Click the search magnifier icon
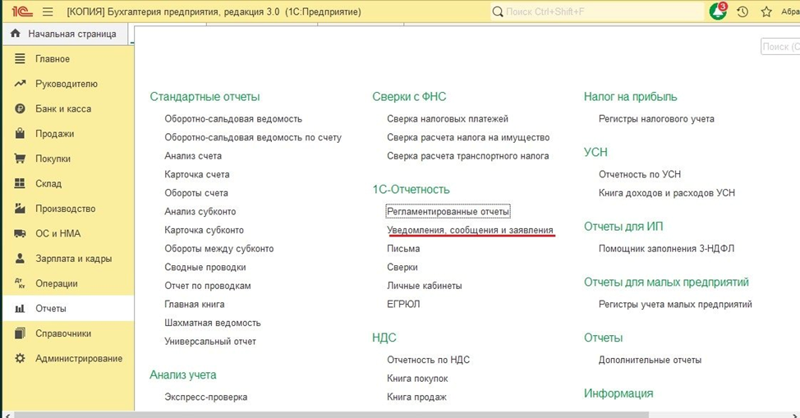The height and width of the screenshot is (418, 800). (x=497, y=11)
